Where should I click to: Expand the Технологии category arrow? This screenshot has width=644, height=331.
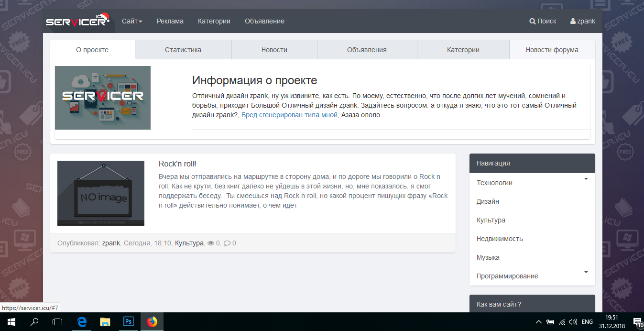point(586,179)
